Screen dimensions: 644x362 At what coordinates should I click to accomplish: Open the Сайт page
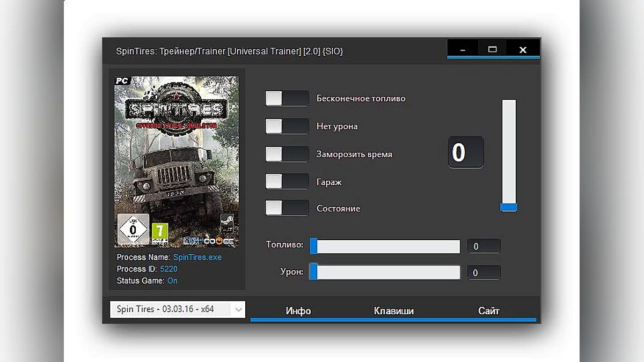pyautogui.click(x=489, y=311)
